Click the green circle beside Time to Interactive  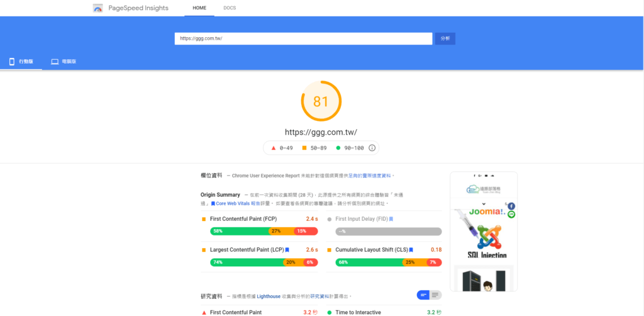pyautogui.click(x=330, y=312)
